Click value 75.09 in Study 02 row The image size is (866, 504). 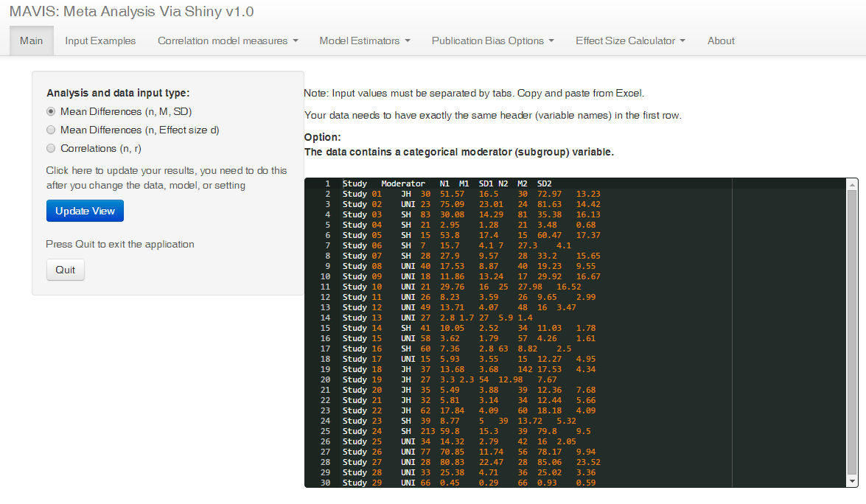(452, 204)
